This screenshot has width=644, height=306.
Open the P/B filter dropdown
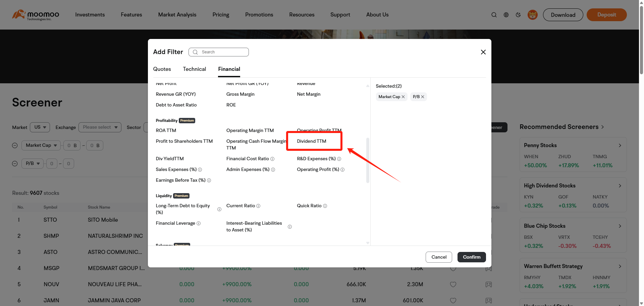(33, 164)
